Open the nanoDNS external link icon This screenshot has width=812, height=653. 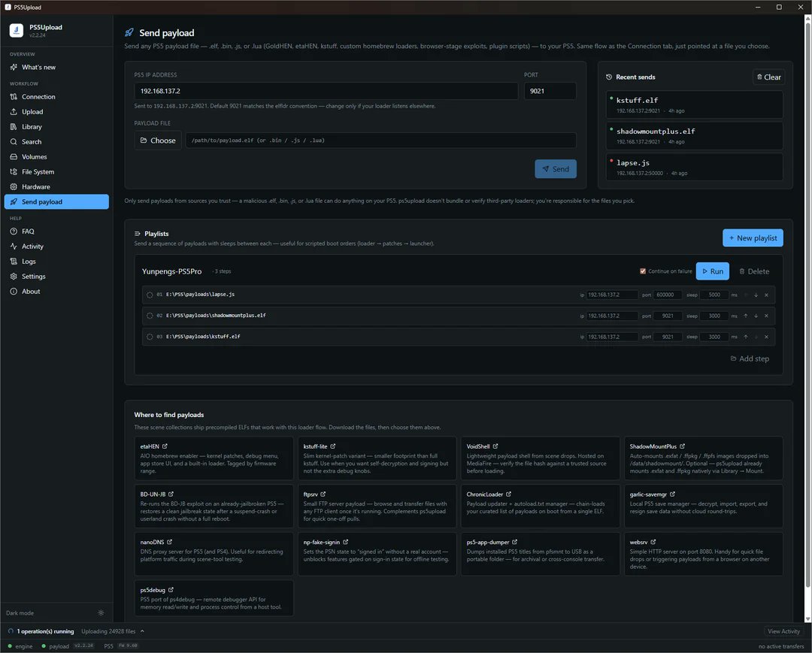[169, 542]
